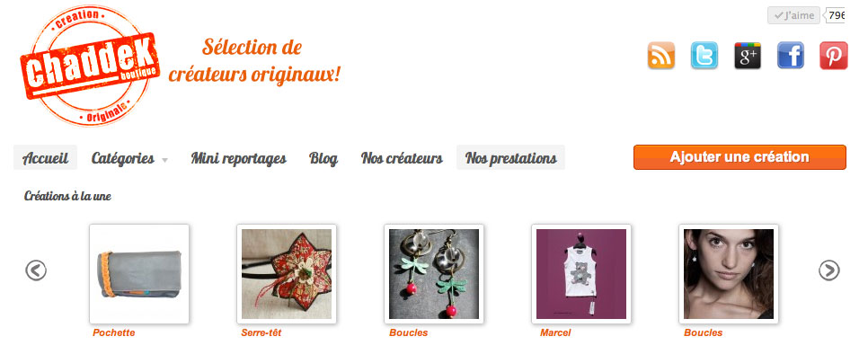Image resolution: width=868 pixels, height=363 pixels.
Task: Toggle the J'aime like button
Action: click(793, 15)
